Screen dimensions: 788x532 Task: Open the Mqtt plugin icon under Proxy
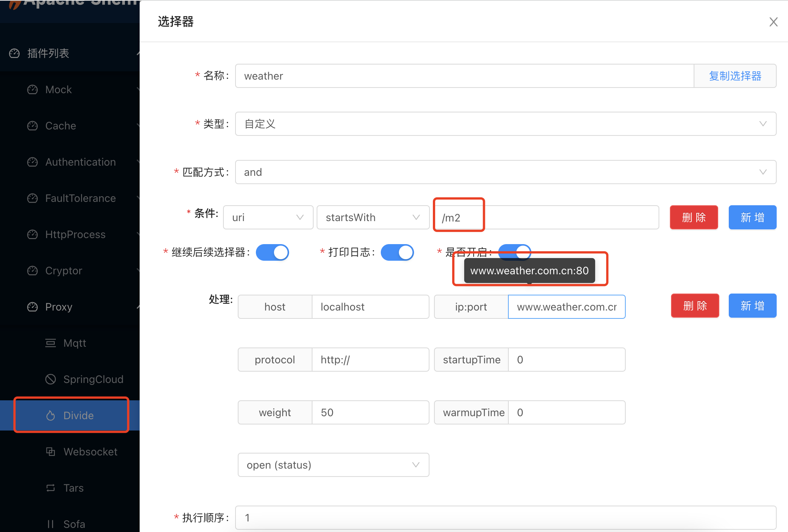(x=51, y=343)
